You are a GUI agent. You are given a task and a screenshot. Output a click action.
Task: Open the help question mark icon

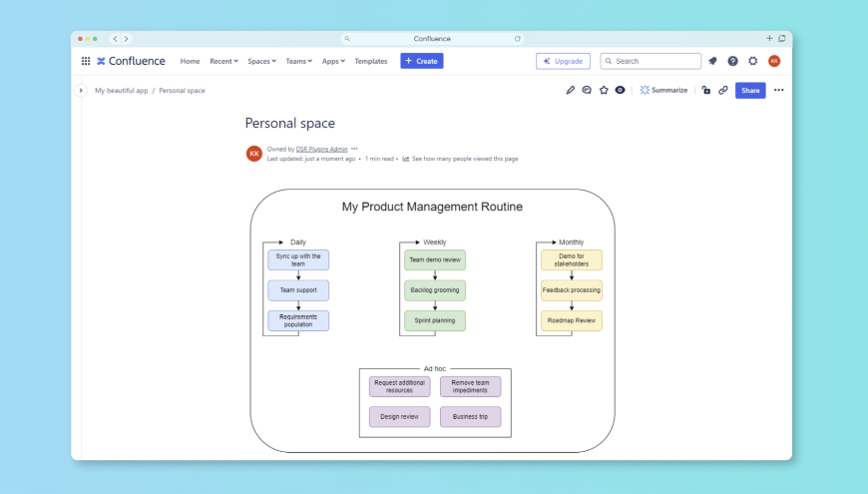pos(732,61)
